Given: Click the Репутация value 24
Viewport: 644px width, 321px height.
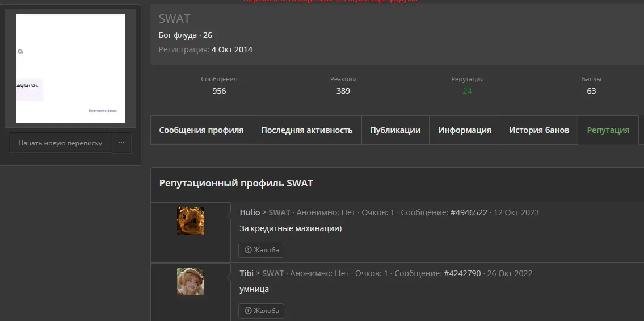Looking at the screenshot, I should tap(468, 91).
